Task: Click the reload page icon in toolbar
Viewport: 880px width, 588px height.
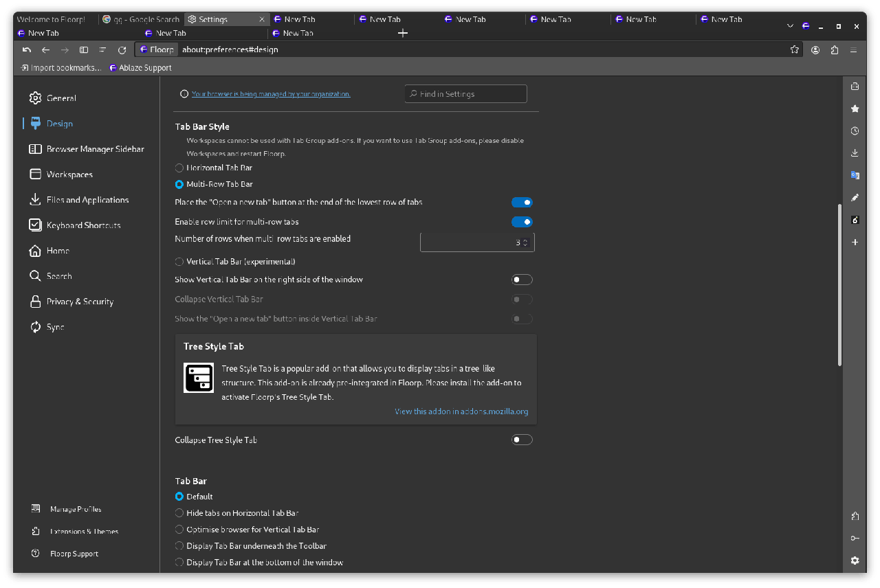Action: click(x=122, y=49)
